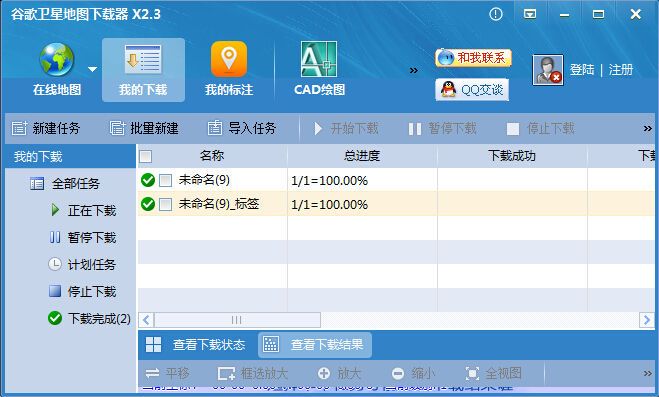Click the 注册 link
This screenshot has height=397, width=659.
pos(621,70)
